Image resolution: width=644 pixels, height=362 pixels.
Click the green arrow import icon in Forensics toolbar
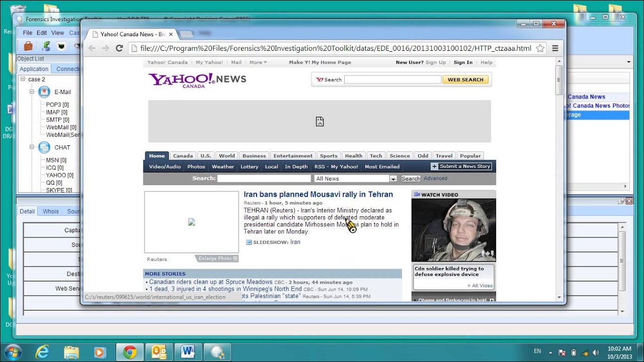pyautogui.click(x=46, y=46)
